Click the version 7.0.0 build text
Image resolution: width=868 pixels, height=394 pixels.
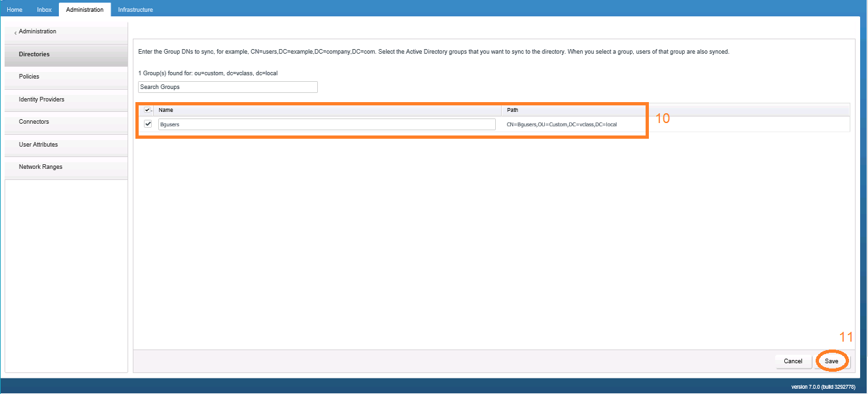[824, 385]
